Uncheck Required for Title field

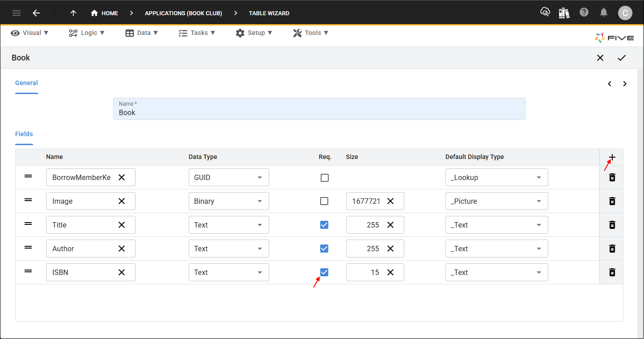325,225
